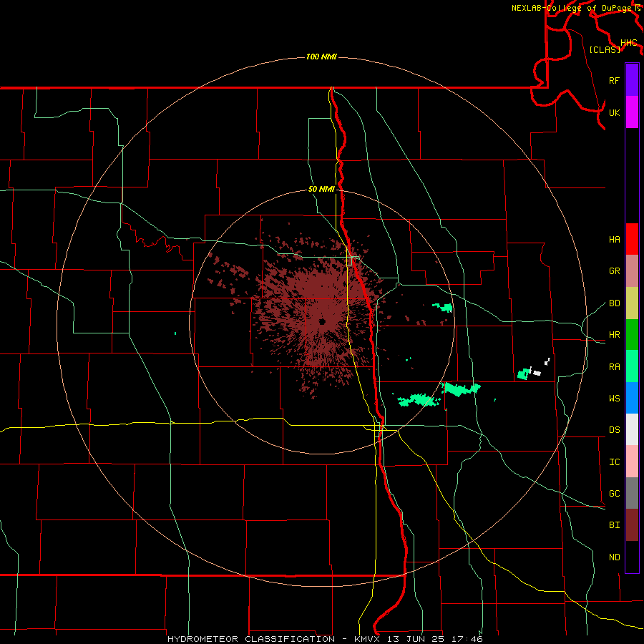The width and height of the screenshot is (644, 644).
Task: Click the GC gray legend swatch
Action: [632, 493]
